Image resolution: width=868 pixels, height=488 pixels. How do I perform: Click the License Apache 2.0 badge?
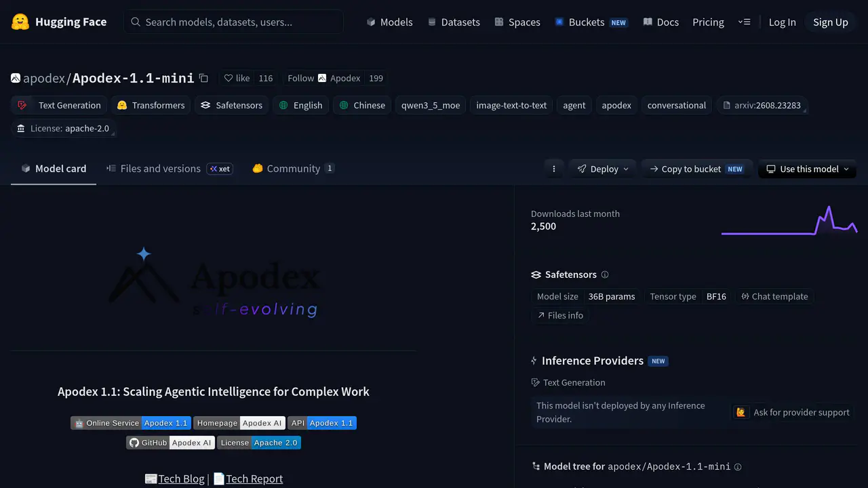259,443
